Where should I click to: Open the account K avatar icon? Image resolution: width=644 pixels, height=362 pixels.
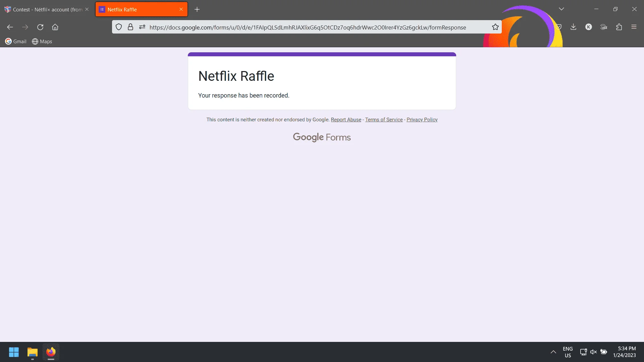point(589,27)
